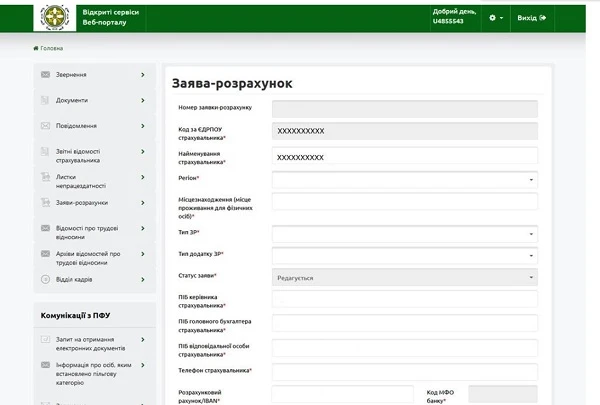Click the Звітні відомості страхувальника icon

pyautogui.click(x=46, y=152)
